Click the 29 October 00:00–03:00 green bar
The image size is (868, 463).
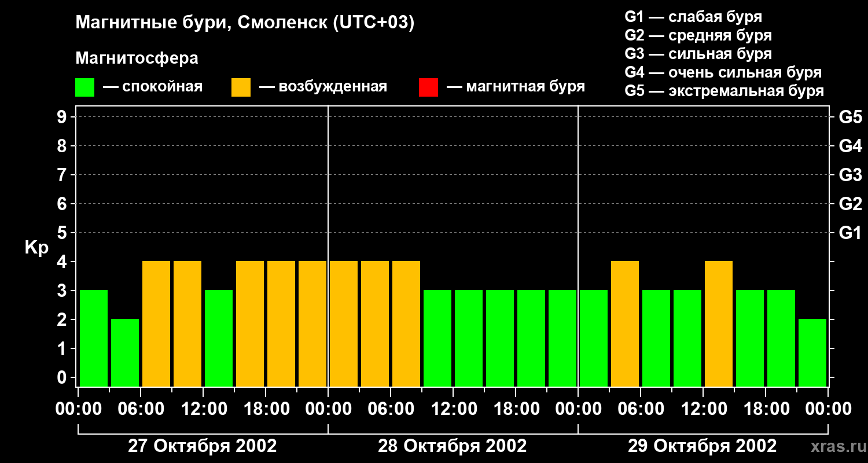click(594, 338)
